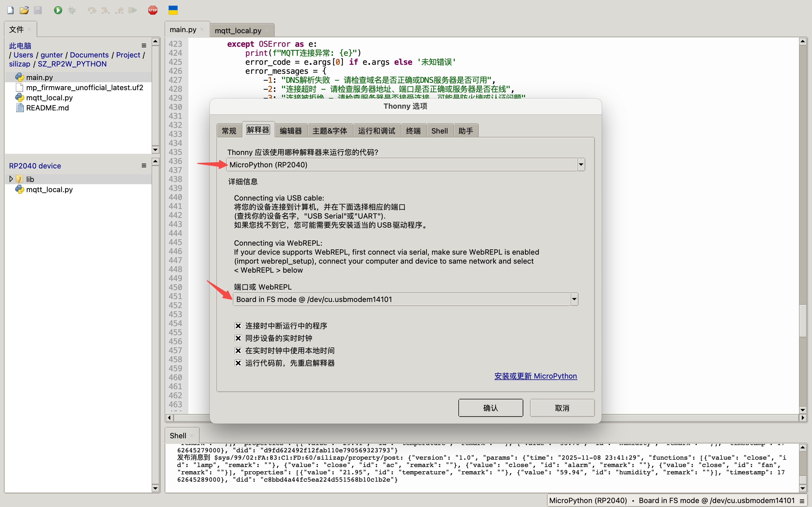Viewport: 812px width, 507px height.
Task: Uncheck 运行代码前，先重启解释器
Action: pos(238,363)
